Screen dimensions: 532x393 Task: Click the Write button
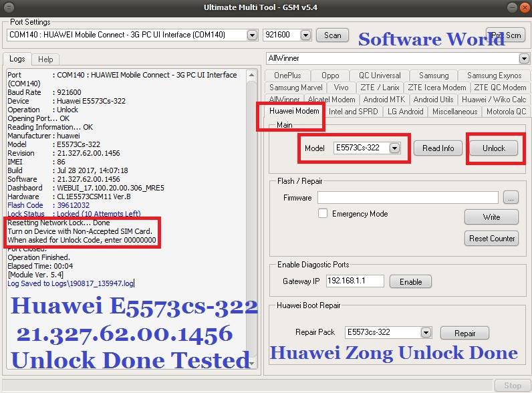pos(491,217)
